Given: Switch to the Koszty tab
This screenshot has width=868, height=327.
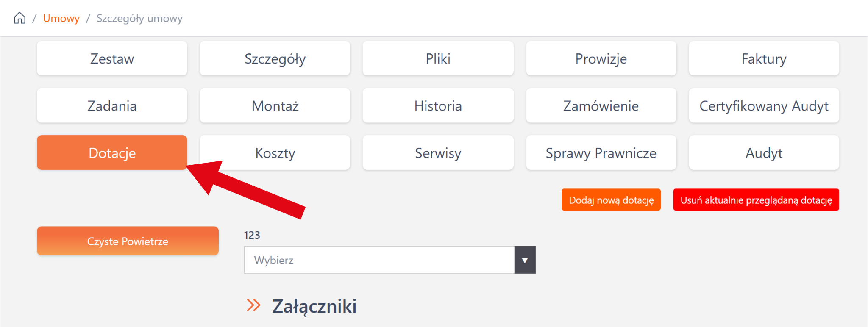Looking at the screenshot, I should pos(275,152).
